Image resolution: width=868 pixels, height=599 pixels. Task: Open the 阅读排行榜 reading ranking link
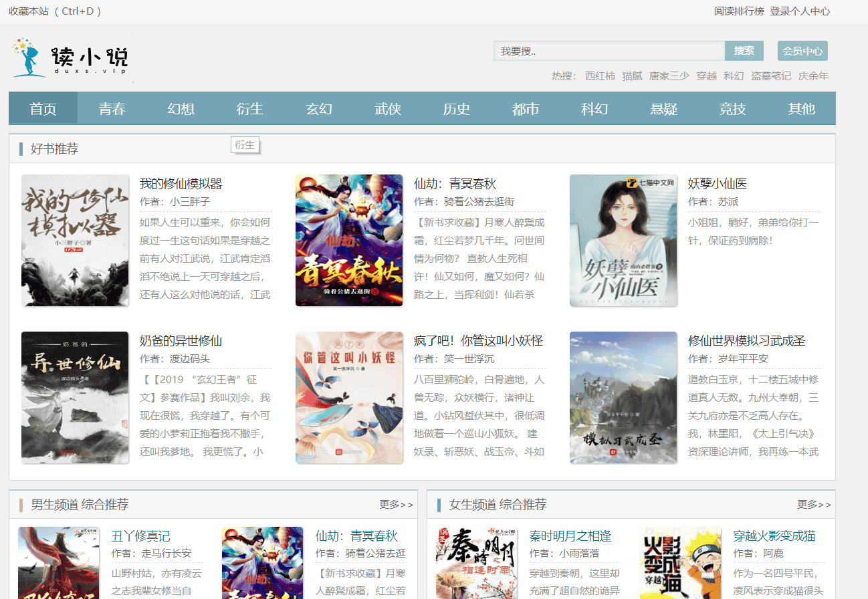coord(739,11)
